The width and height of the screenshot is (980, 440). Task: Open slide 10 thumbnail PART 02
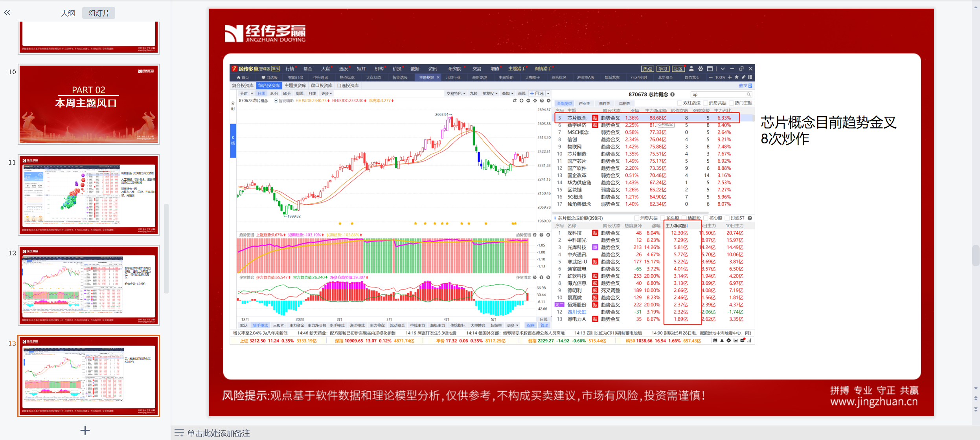88,104
